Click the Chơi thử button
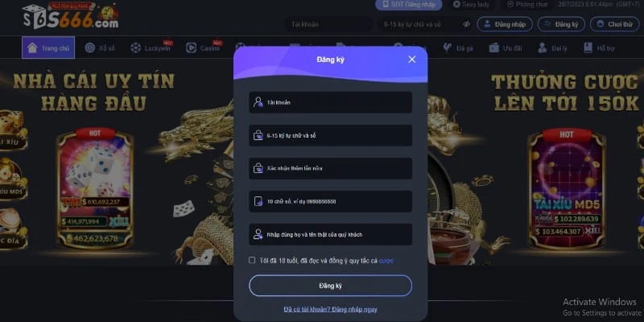Screen dimensions: 644x322 (614, 24)
